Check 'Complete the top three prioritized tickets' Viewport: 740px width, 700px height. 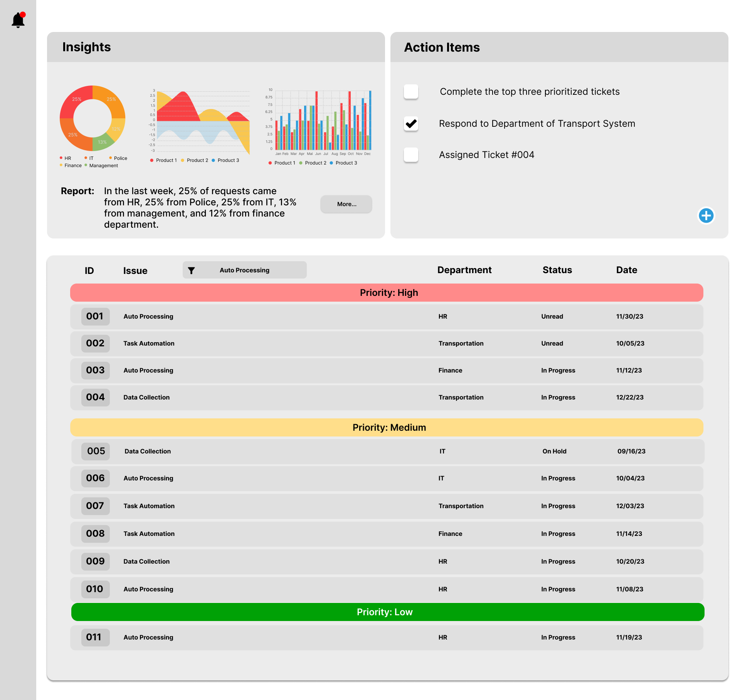pyautogui.click(x=411, y=92)
